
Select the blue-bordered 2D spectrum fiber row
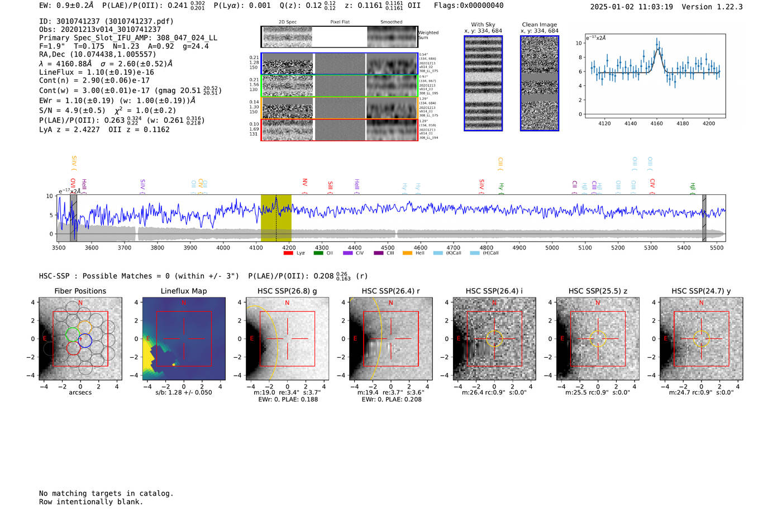point(339,64)
